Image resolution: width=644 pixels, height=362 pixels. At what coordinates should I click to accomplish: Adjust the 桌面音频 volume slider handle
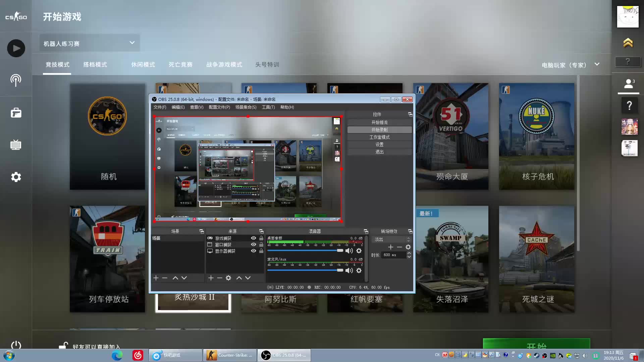coord(340,250)
